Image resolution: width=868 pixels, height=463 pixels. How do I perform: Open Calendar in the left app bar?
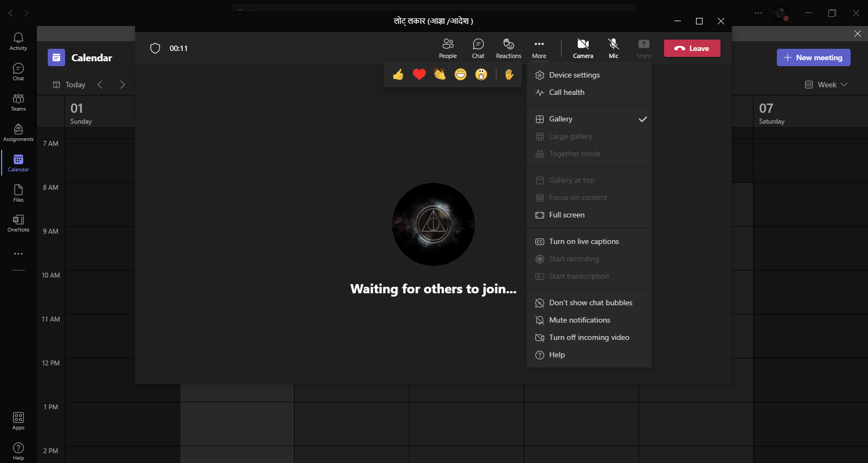click(18, 163)
